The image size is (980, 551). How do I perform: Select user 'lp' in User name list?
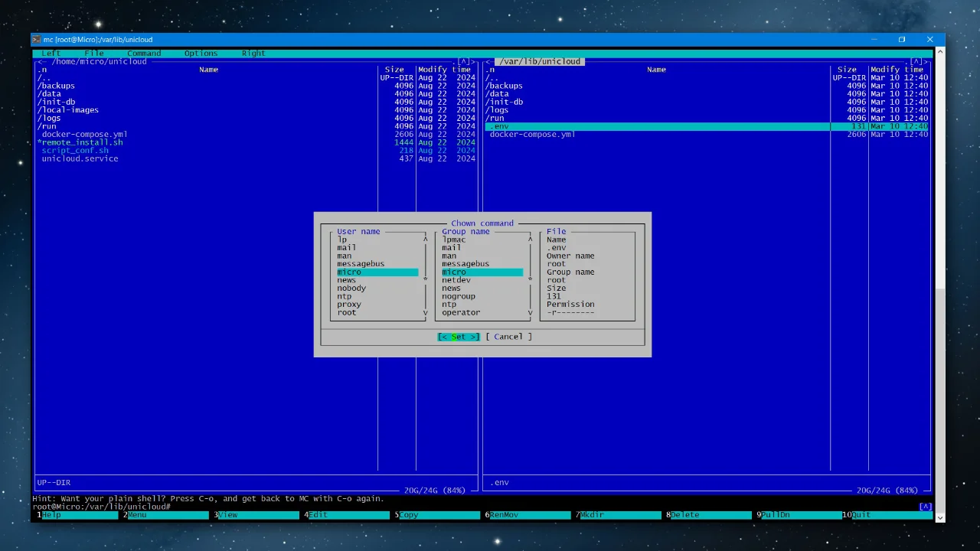377,240
